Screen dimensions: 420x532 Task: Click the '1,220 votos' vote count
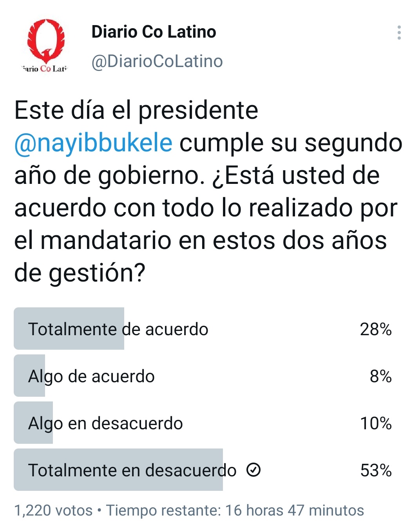point(53,510)
